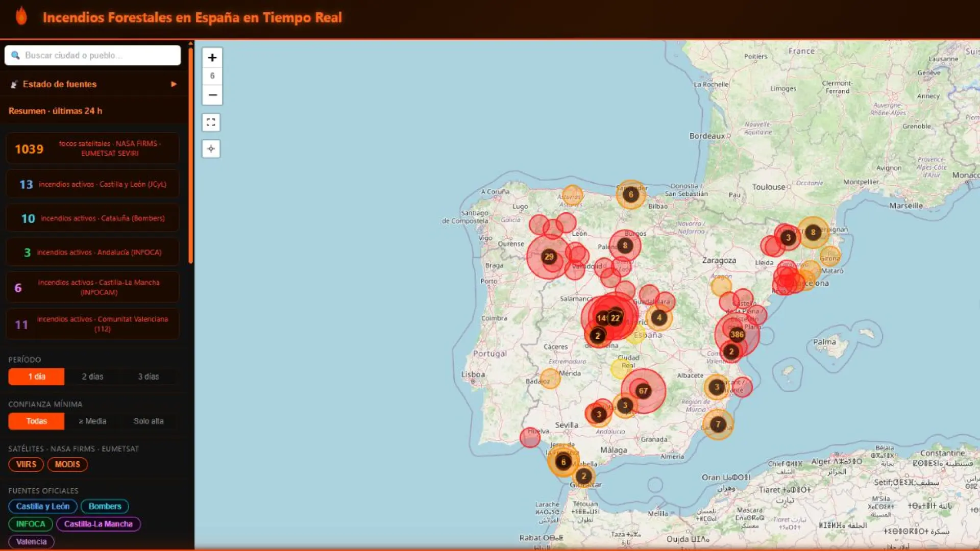
Task: Click the red fire marker near Huelva
Action: pyautogui.click(x=530, y=438)
